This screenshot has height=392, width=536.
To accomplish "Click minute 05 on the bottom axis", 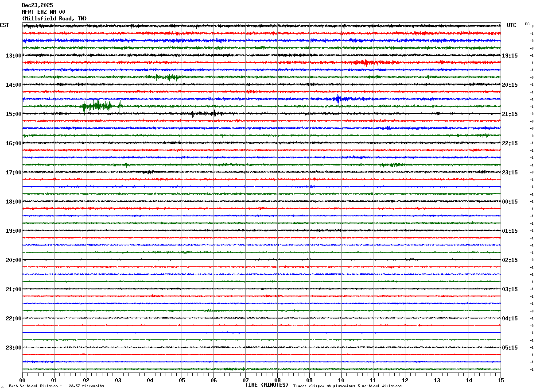I will tap(182, 380).
